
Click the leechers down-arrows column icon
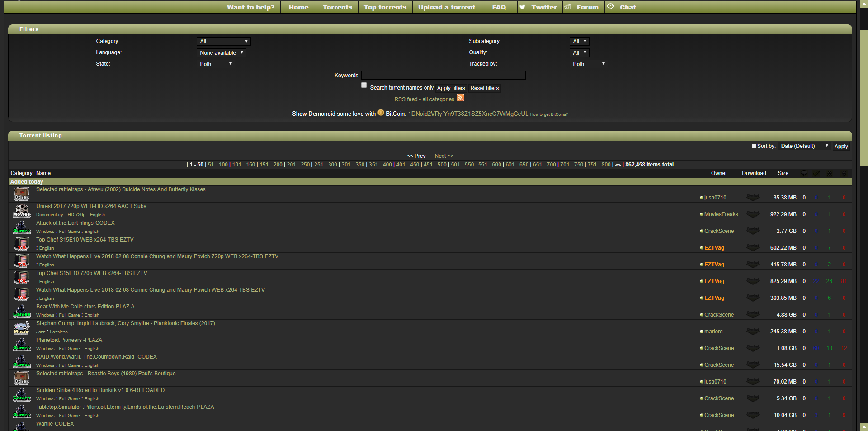tap(844, 173)
